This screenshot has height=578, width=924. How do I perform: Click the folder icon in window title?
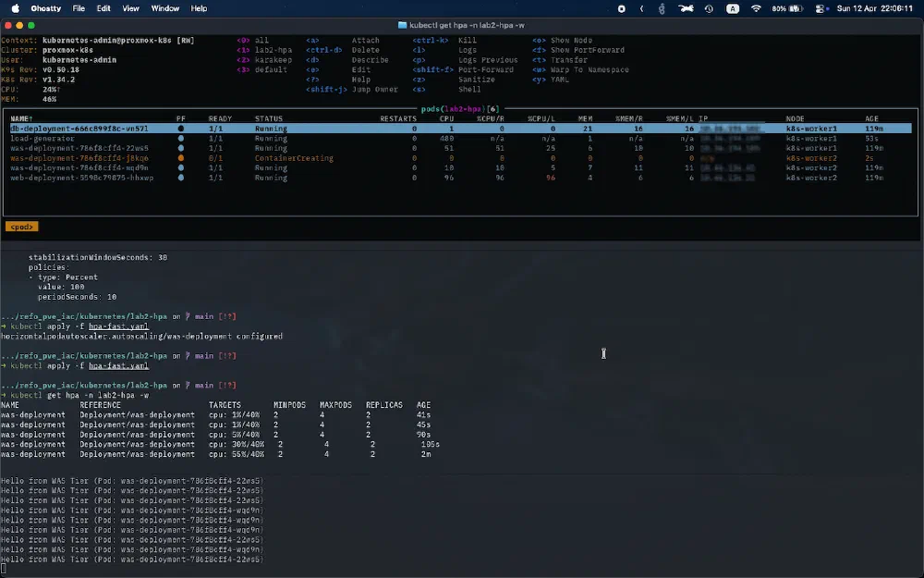point(402,25)
